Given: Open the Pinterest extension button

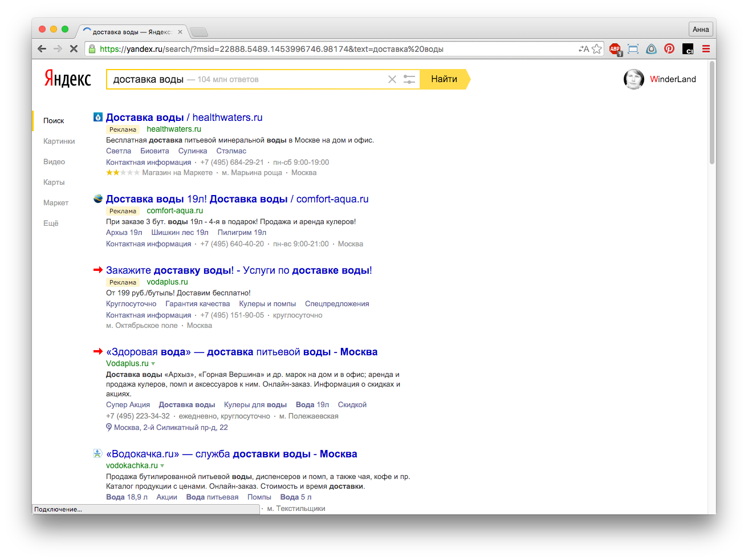Looking at the screenshot, I should (x=669, y=49).
